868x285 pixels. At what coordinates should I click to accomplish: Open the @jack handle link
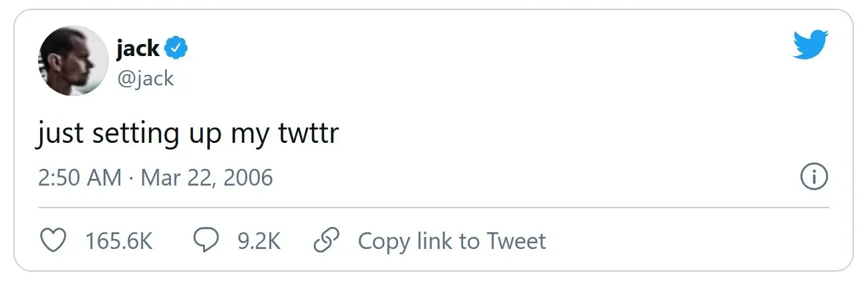point(145,78)
